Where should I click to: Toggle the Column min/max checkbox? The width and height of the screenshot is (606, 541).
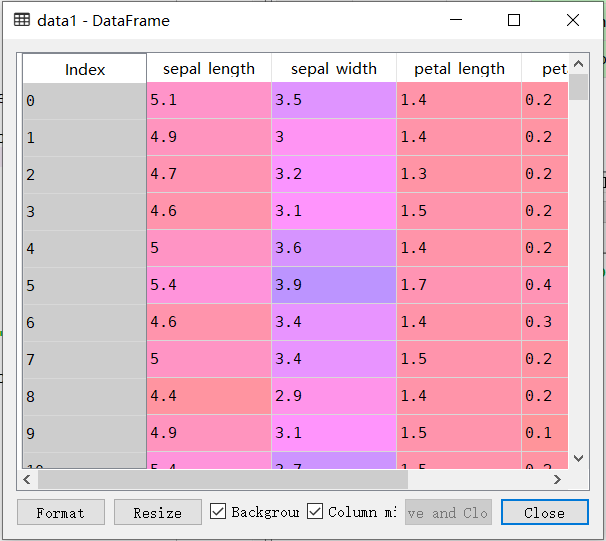click(x=315, y=512)
